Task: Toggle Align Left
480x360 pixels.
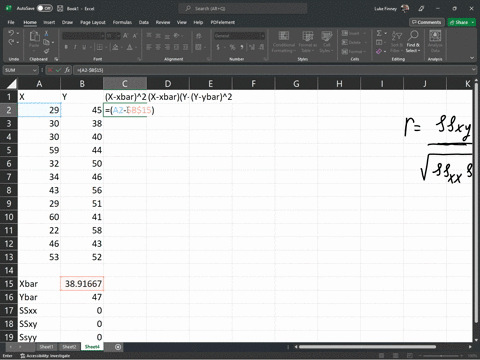Action: click(149, 47)
